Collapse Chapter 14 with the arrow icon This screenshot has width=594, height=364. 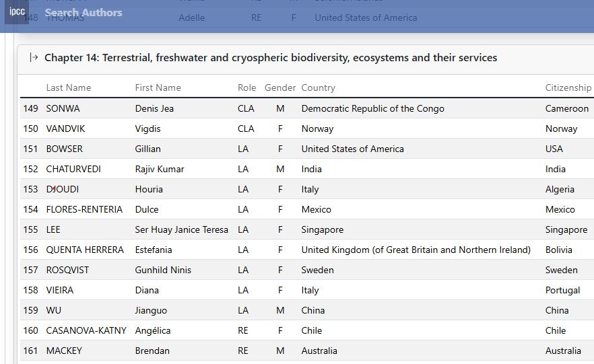pyautogui.click(x=34, y=58)
